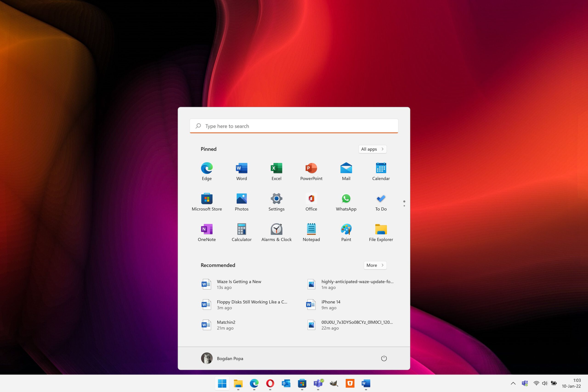This screenshot has height=392, width=588.
Task: Open Edge from the taskbar
Action: (254, 383)
